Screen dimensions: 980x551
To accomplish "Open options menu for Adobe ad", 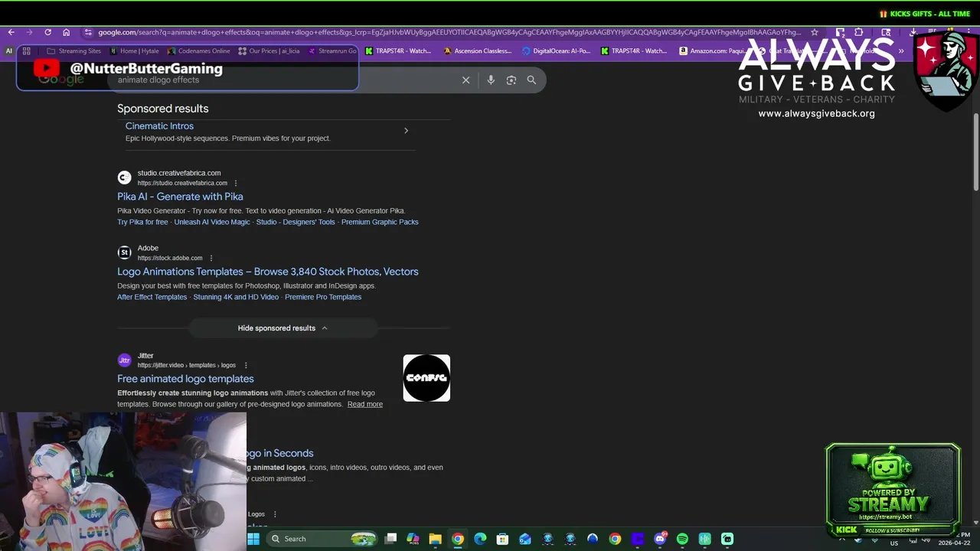I will tap(211, 258).
